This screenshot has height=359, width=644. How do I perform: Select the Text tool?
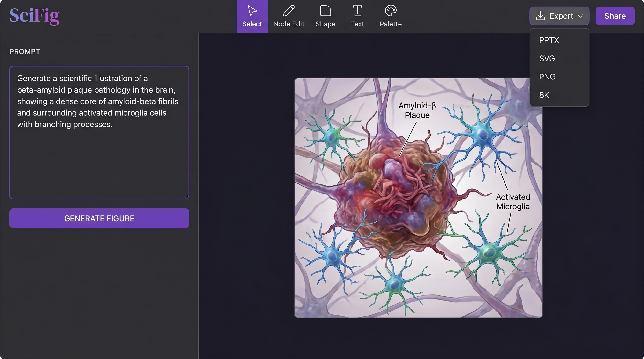pos(358,16)
